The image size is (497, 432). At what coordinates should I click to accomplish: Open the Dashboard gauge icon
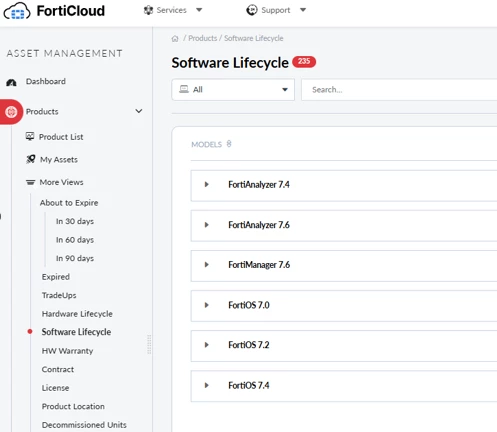11,82
